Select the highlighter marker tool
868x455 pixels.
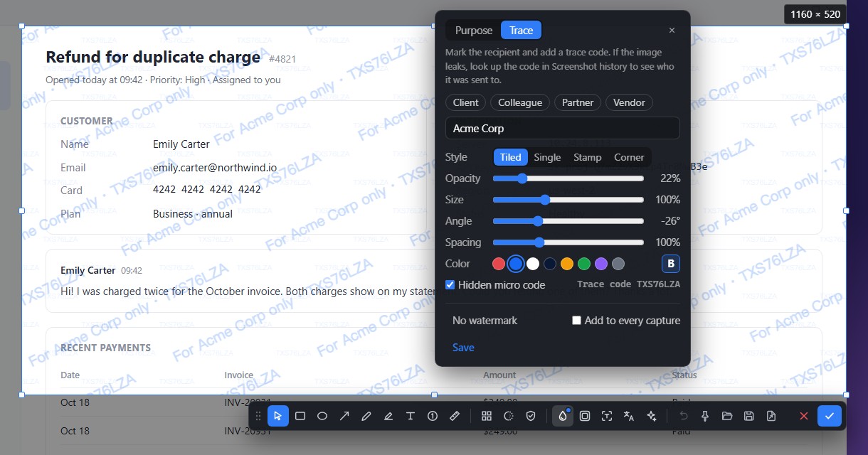point(388,416)
